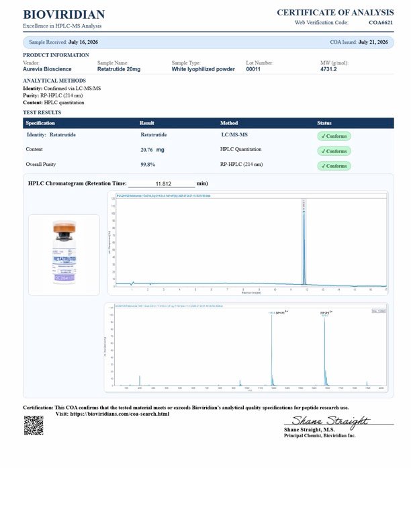This screenshot has width=411, height=532.
Task: Click the Conforms badge in the Overall Purity row
Action: pos(334,166)
